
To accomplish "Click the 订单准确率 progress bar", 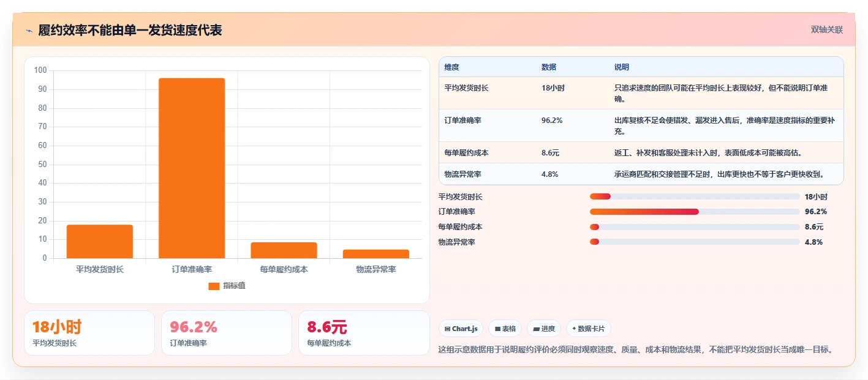I will 695,212.
